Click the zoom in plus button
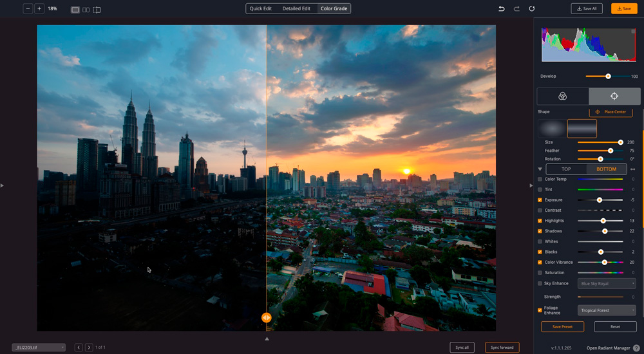The image size is (644, 354). 39,9
